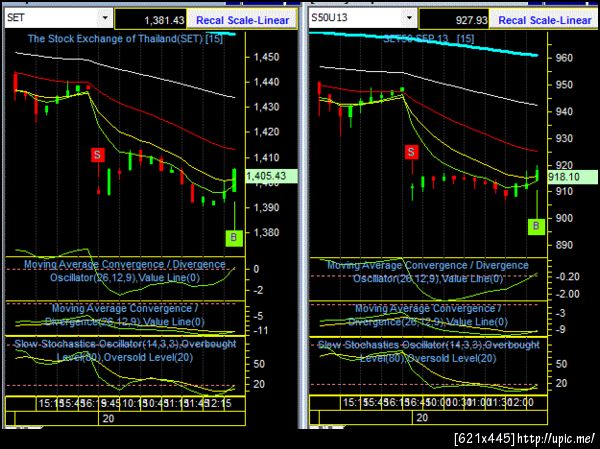This screenshot has height=449, width=600.
Task: Click the 950 price axis label
Action: click(564, 85)
